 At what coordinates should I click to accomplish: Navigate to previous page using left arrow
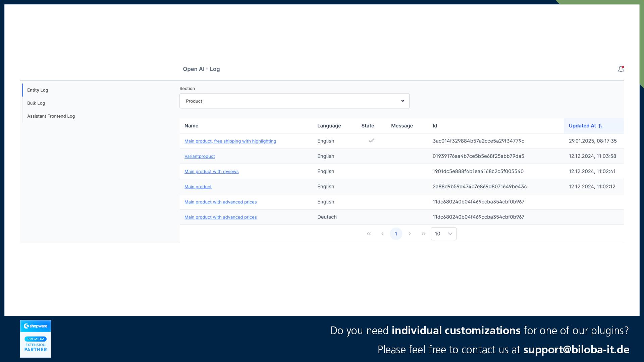click(382, 233)
